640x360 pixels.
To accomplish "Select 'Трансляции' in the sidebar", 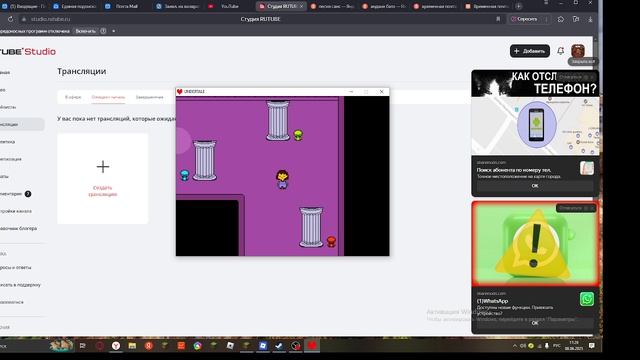I will (22, 124).
